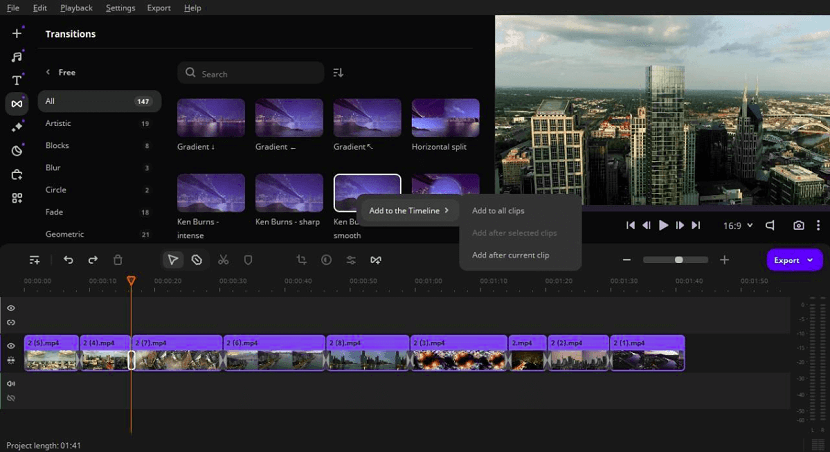830x452 pixels.
Task: Jump to the previous clip start
Action: tap(630, 225)
